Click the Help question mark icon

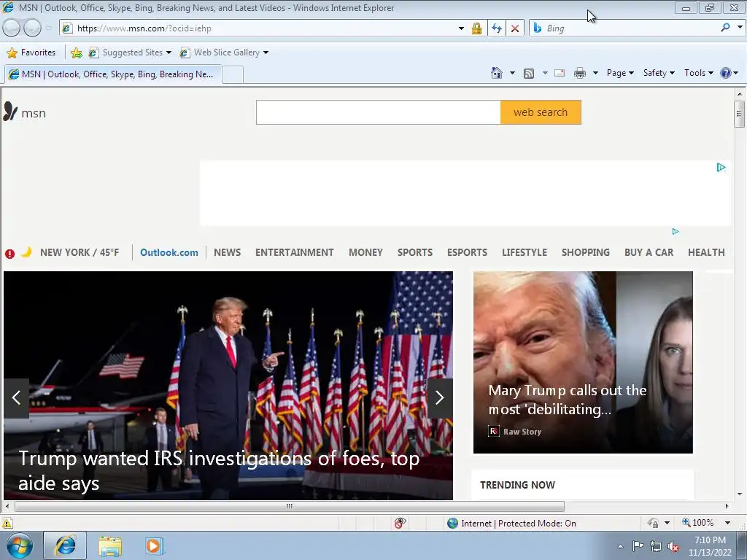coord(726,73)
